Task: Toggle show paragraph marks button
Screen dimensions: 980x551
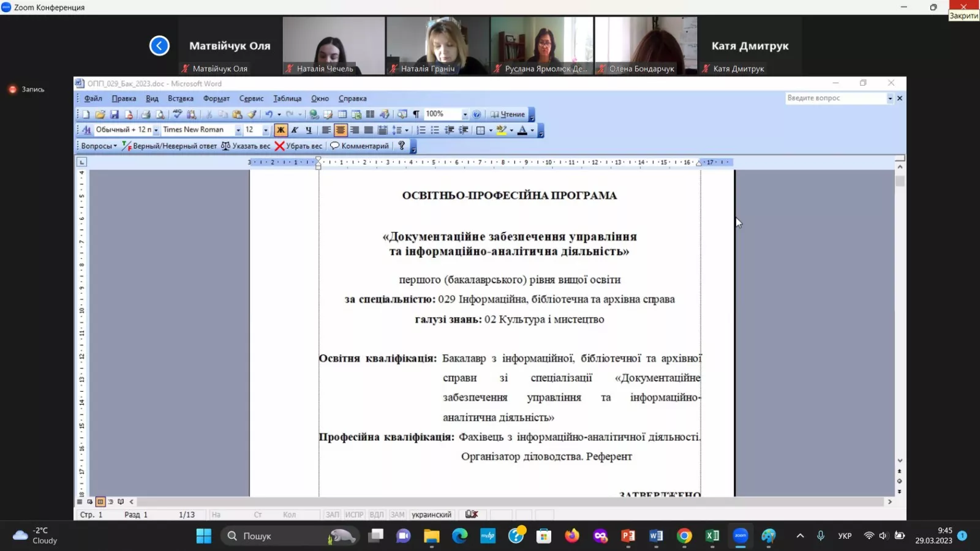Action: click(416, 114)
